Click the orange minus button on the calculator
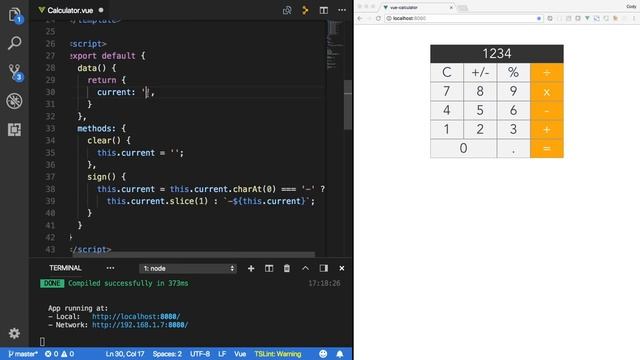The image size is (640, 360). (x=547, y=111)
